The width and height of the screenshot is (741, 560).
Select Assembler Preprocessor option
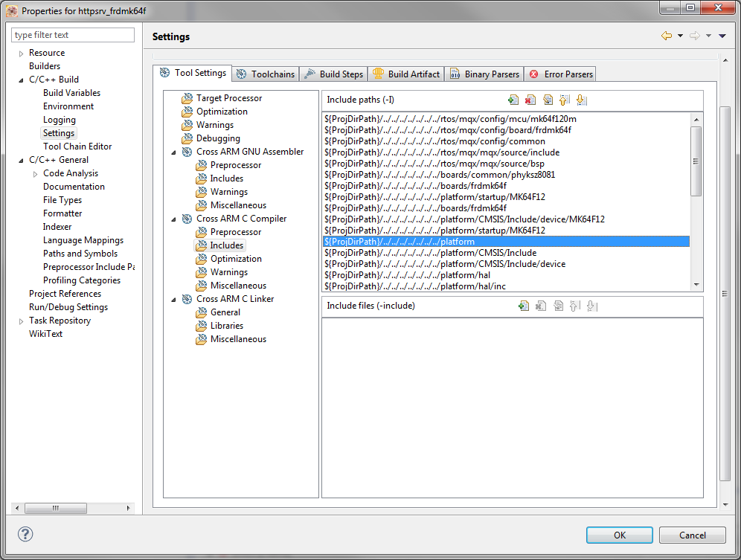[x=236, y=165]
